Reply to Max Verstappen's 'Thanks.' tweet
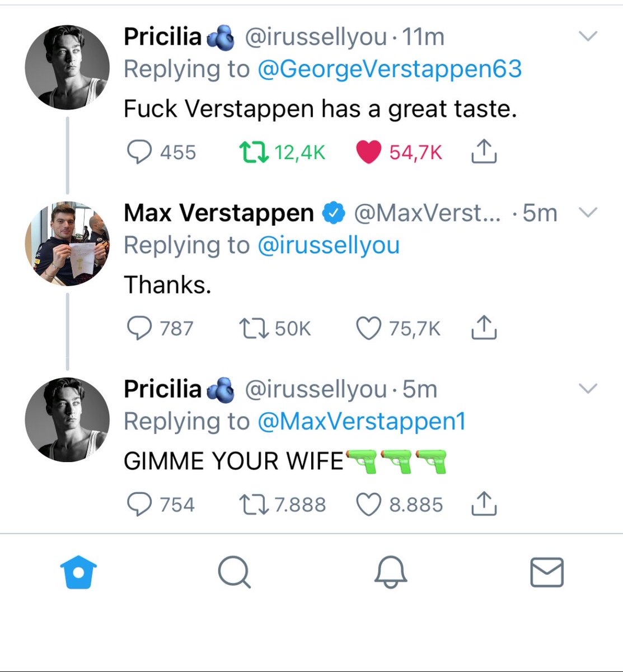Screen dimensions: 623x672 (x=139, y=328)
